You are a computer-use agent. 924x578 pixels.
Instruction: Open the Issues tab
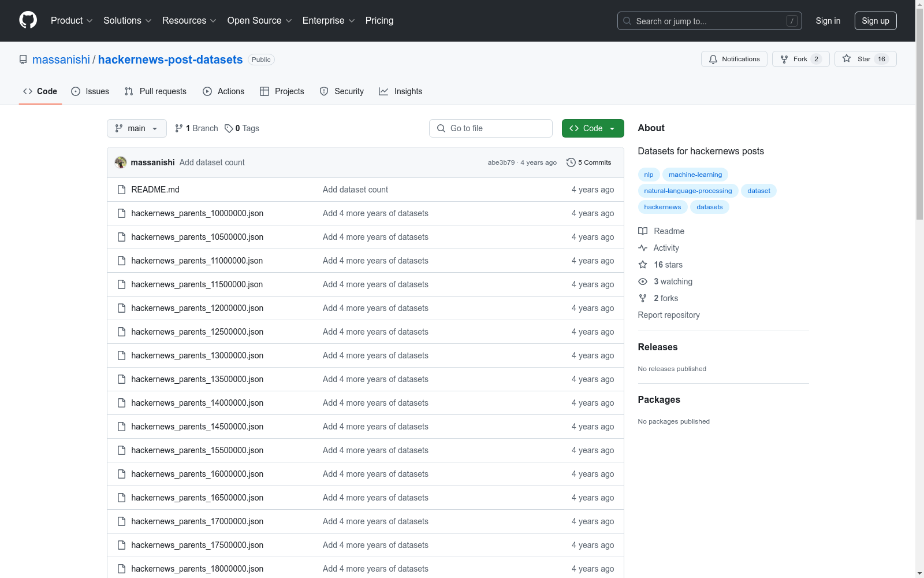90,91
